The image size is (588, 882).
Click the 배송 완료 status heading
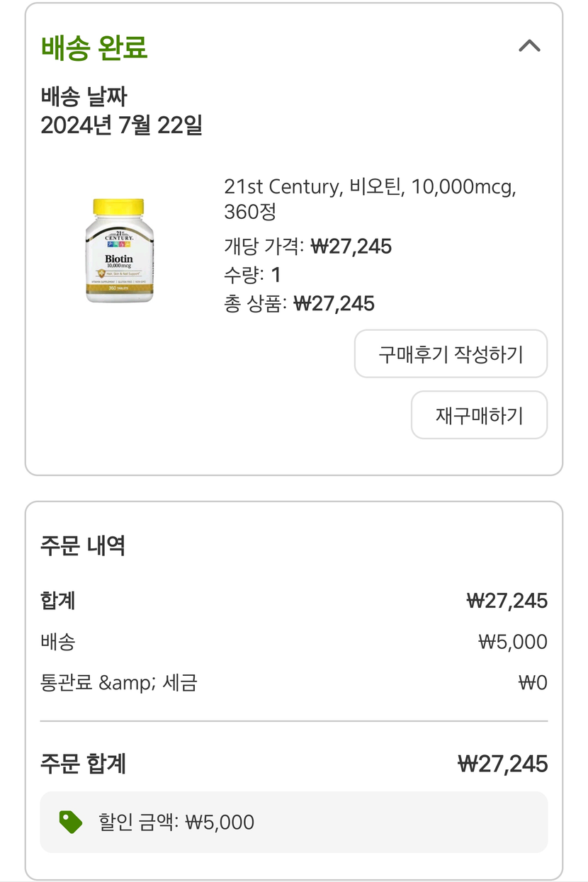click(94, 47)
